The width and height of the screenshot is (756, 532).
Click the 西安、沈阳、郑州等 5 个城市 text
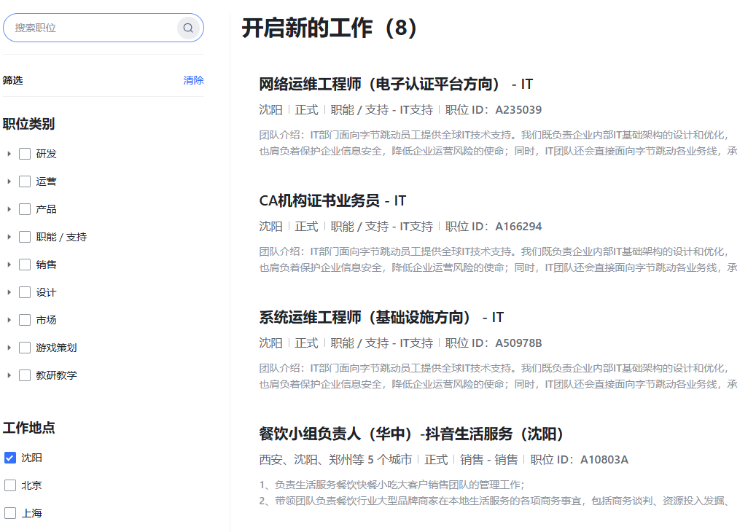pyautogui.click(x=335, y=460)
